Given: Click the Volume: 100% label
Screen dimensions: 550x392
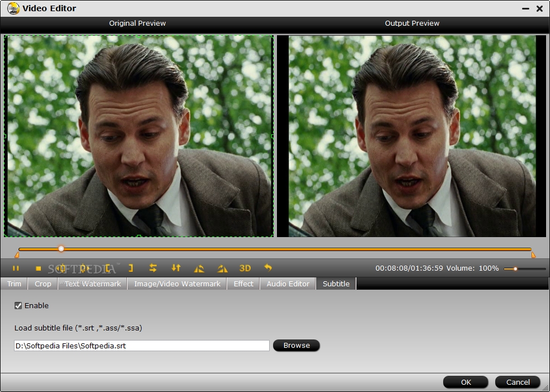Looking at the screenshot, I should (472, 268).
